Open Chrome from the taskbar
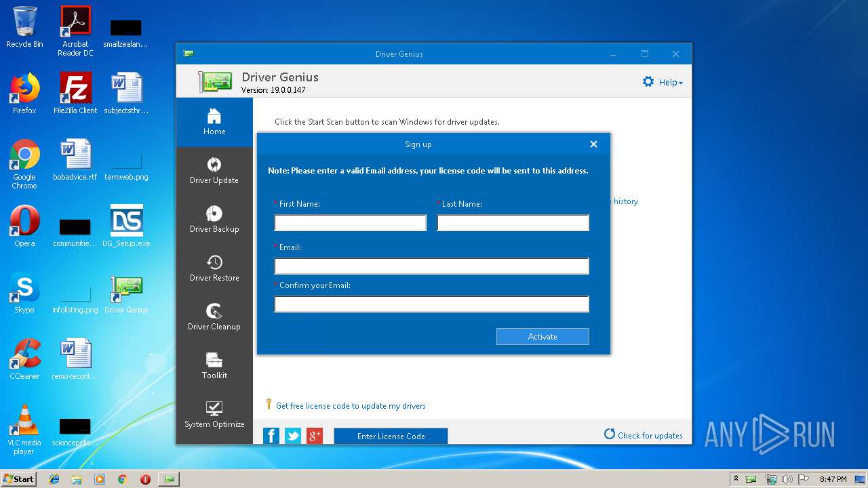 coord(122,479)
